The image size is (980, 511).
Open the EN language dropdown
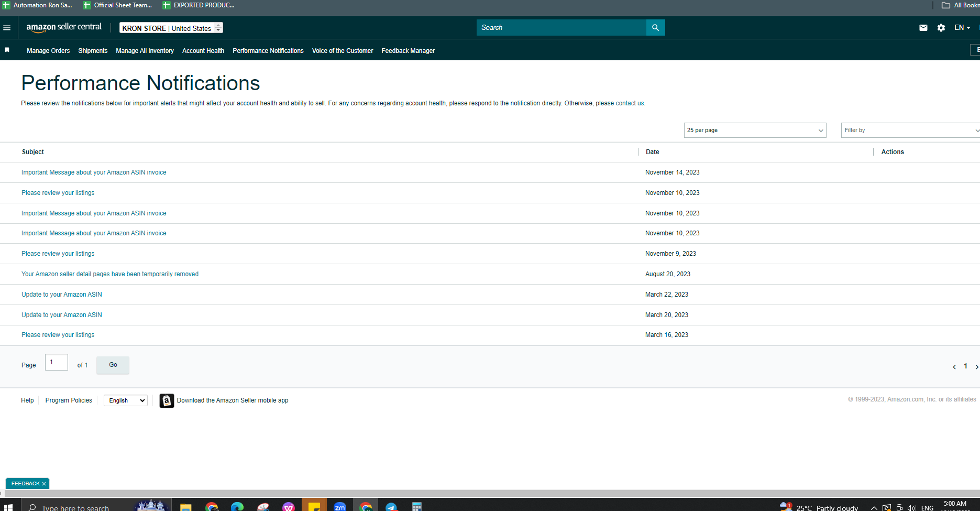962,28
